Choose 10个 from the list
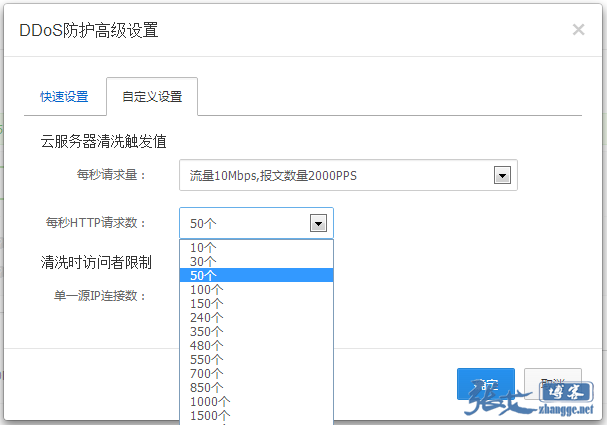Image resolution: width=607 pixels, height=425 pixels. (203, 247)
